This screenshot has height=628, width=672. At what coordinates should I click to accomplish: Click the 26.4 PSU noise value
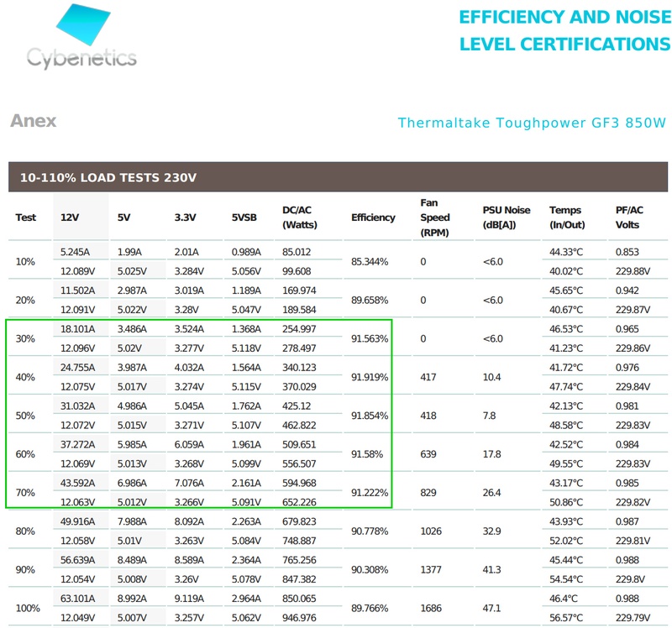[x=492, y=493]
